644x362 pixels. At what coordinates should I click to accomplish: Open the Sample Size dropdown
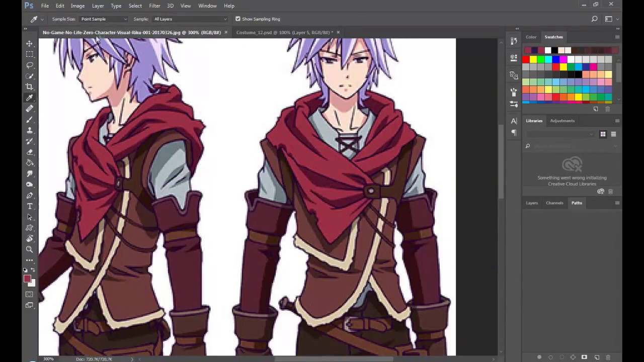(x=104, y=19)
